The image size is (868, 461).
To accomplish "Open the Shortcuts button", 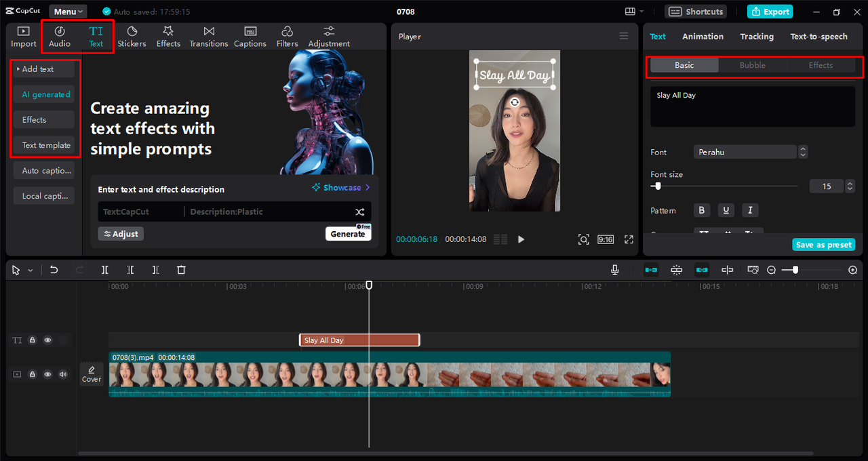I will pos(696,12).
